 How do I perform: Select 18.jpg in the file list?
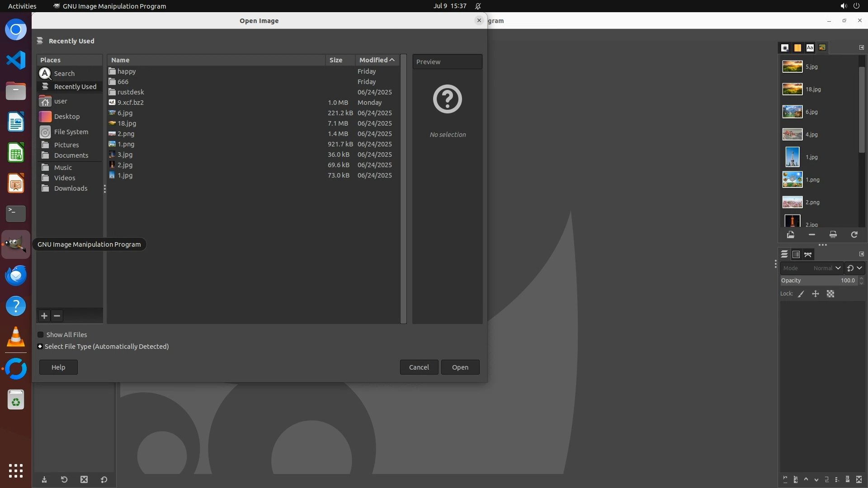click(x=127, y=123)
